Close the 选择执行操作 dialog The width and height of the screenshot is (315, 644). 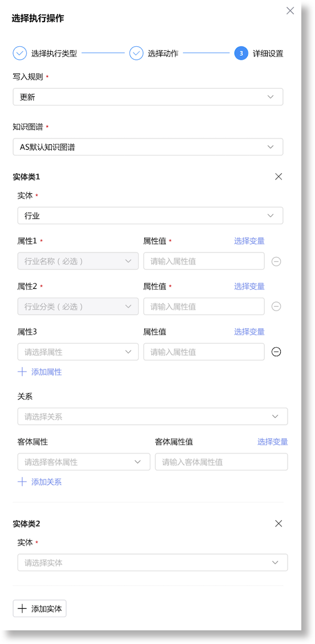coord(290,11)
